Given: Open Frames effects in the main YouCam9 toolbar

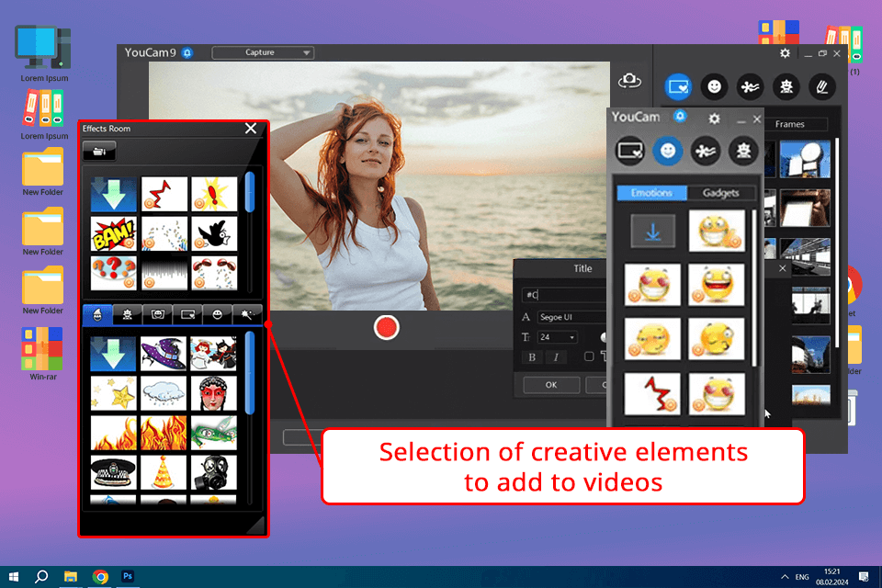Looking at the screenshot, I should click(x=678, y=86).
